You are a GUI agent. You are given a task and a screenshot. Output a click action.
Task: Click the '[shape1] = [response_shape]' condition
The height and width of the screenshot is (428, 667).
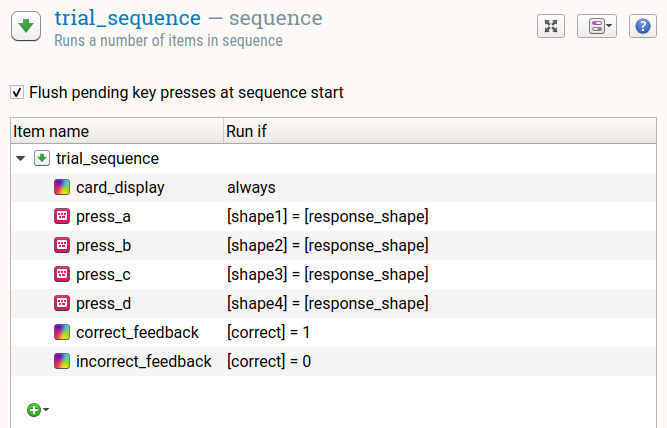[328, 217]
